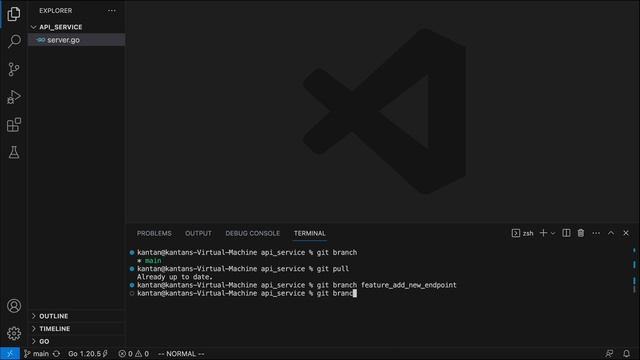Open the server.go file
This screenshot has height=360, width=640.
pyautogui.click(x=76, y=40)
